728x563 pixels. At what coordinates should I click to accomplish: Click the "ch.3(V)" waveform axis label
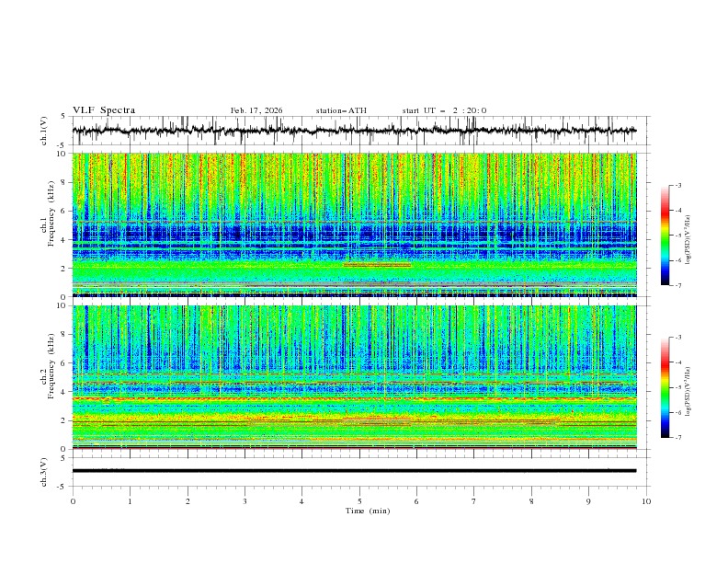44,470
